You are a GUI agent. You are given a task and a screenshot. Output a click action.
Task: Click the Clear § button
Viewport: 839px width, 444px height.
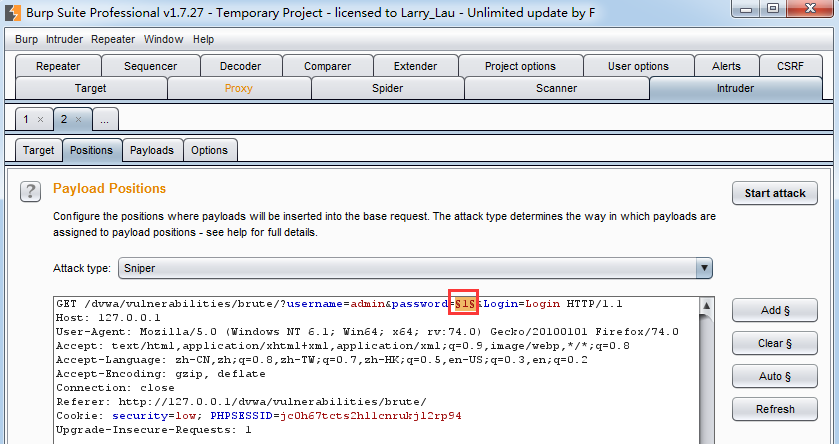click(775, 343)
